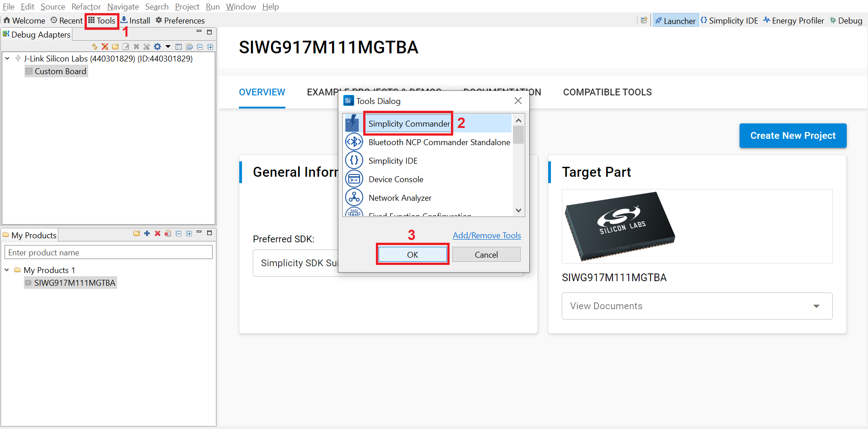Open dropdown arrow beside the gear icon

point(168,47)
